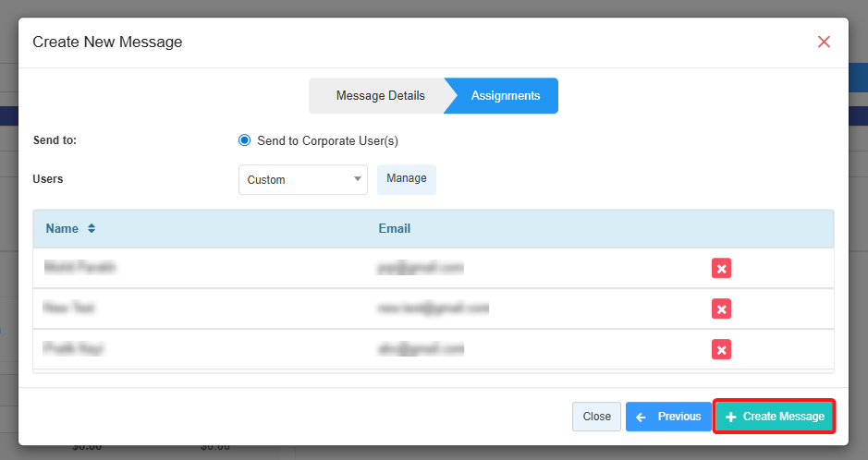This screenshot has width=868, height=460.
Task: Click the sort arrows beside Name
Action: 92,228
